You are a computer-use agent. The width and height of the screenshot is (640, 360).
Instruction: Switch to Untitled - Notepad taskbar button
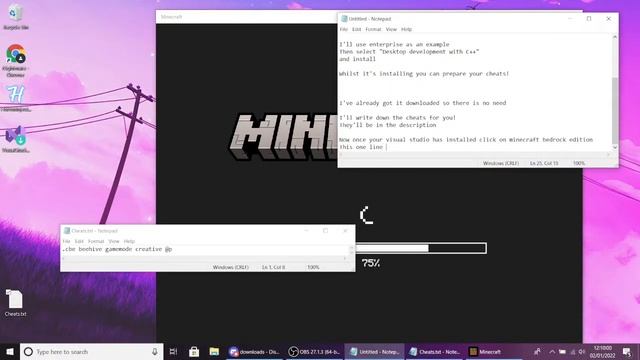click(x=374, y=351)
